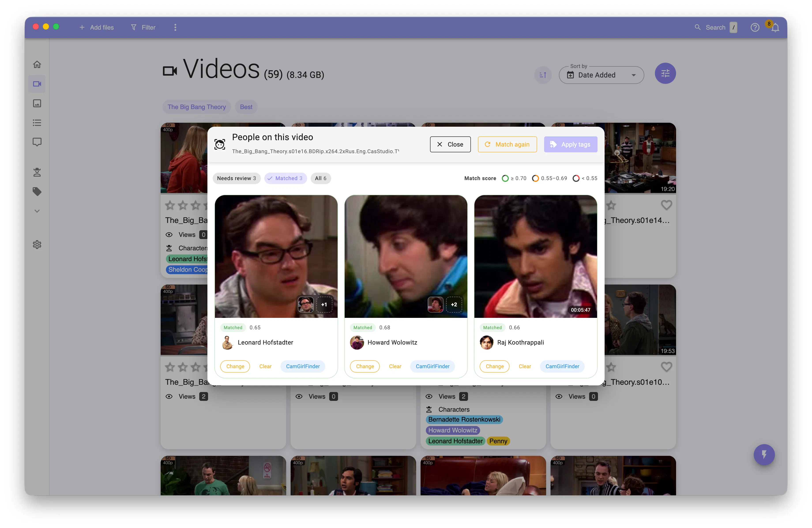Click Change on Howard Wolowitz card

(x=365, y=366)
